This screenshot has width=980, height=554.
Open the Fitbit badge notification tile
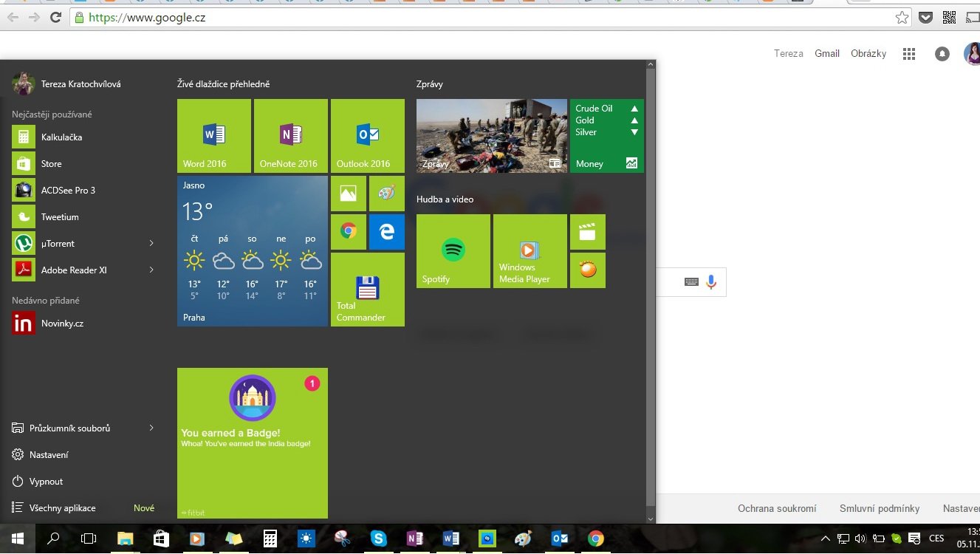253,443
